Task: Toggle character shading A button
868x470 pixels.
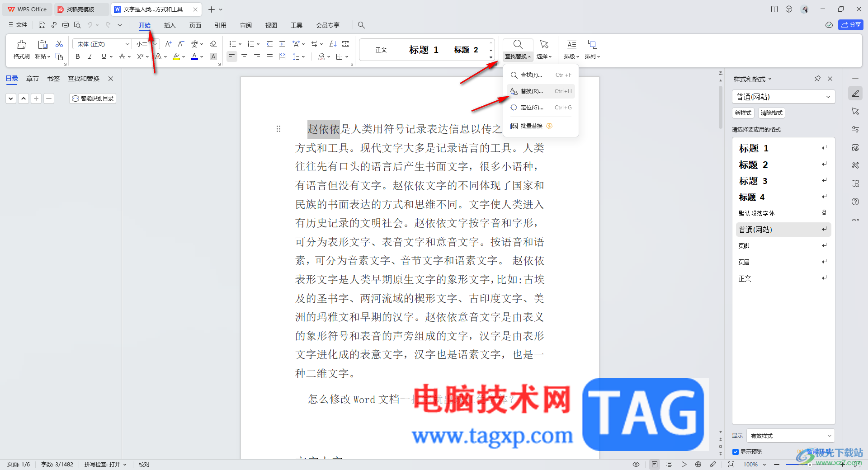Action: click(213, 56)
